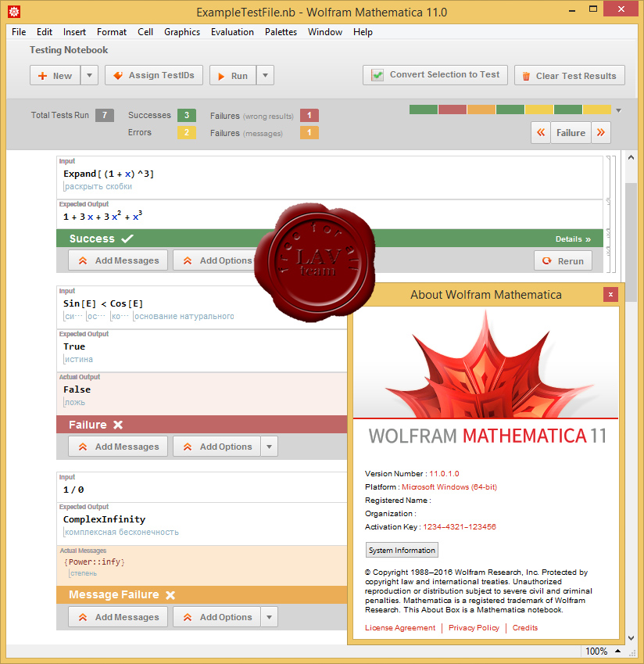This screenshot has height=664, width=644.
Task: Open the Evaluation menu
Action: click(x=232, y=32)
